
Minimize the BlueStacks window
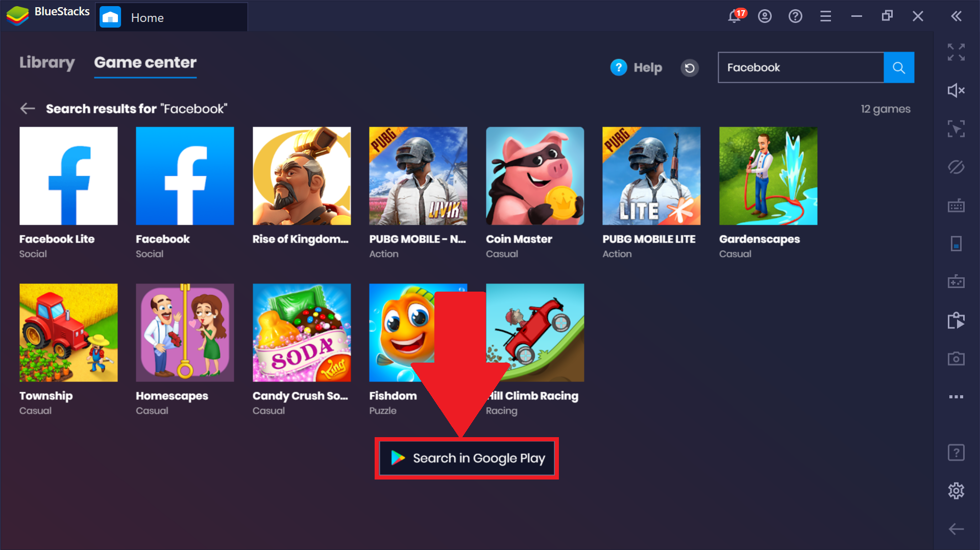tap(856, 16)
